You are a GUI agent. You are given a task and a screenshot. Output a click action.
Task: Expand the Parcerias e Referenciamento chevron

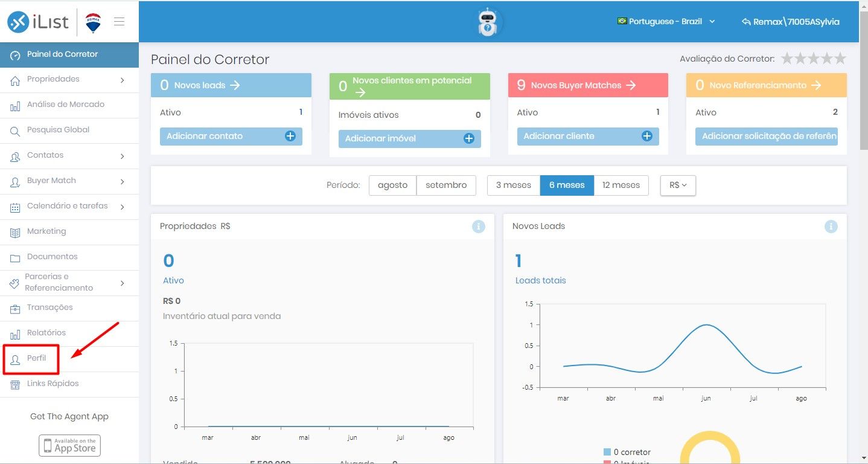[122, 283]
